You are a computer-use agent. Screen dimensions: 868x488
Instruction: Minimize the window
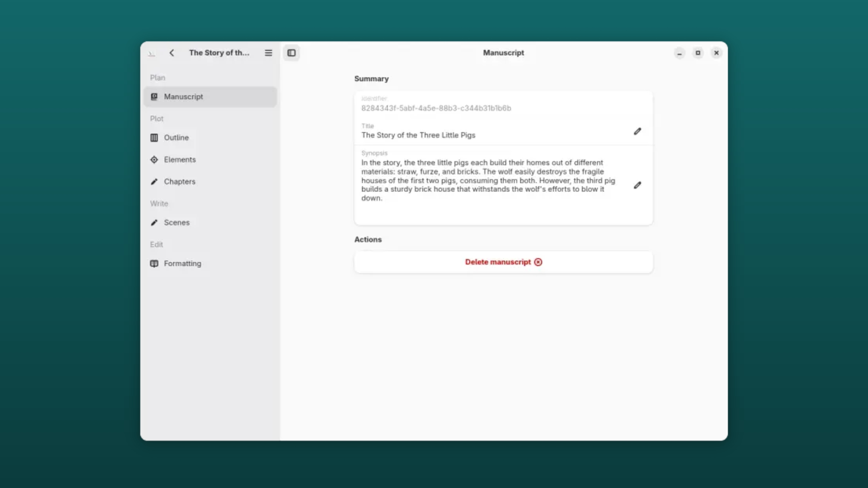(x=679, y=53)
